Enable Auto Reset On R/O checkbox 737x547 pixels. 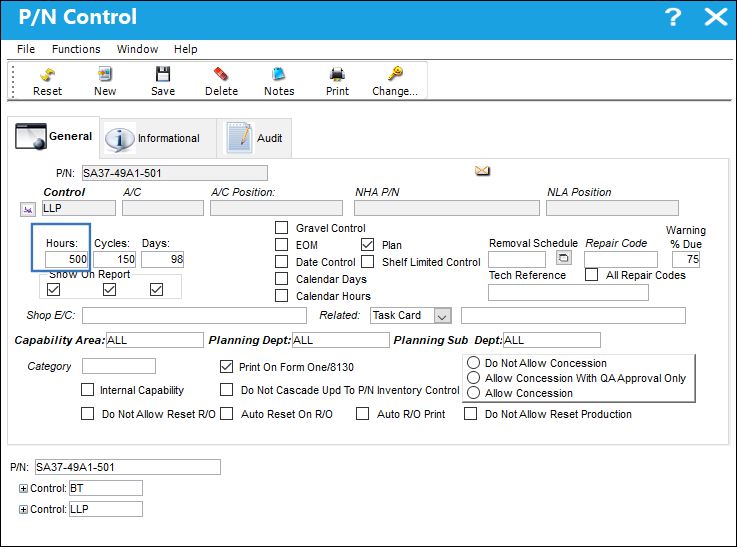pos(227,414)
